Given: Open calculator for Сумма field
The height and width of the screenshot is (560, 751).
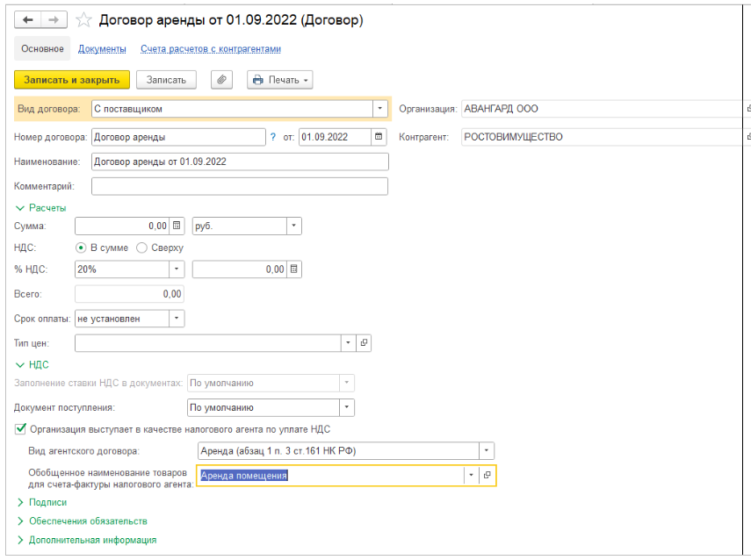Looking at the screenshot, I should click(x=177, y=226).
